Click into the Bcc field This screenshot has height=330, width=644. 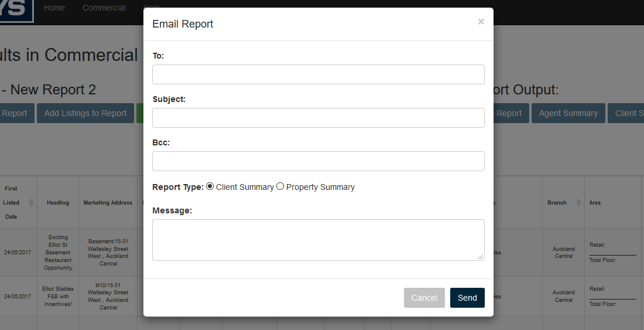click(318, 161)
